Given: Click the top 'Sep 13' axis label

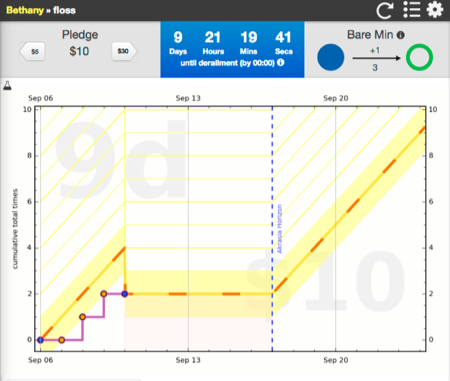Looking at the screenshot, I should (x=188, y=98).
